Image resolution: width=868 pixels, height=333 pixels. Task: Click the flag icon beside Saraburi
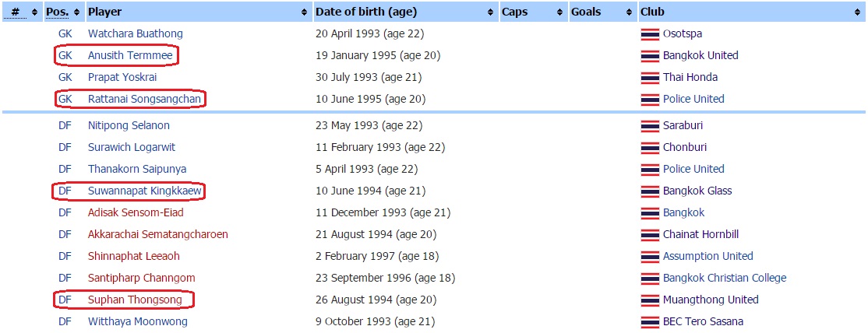650,126
